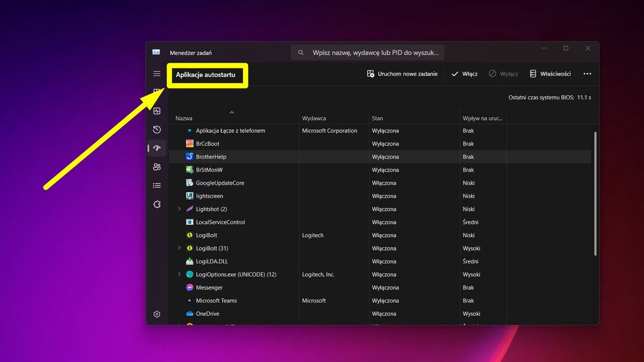Image resolution: width=644 pixels, height=362 pixels.
Task: Click Uruchom nowe zadanie
Action: pyautogui.click(x=402, y=73)
